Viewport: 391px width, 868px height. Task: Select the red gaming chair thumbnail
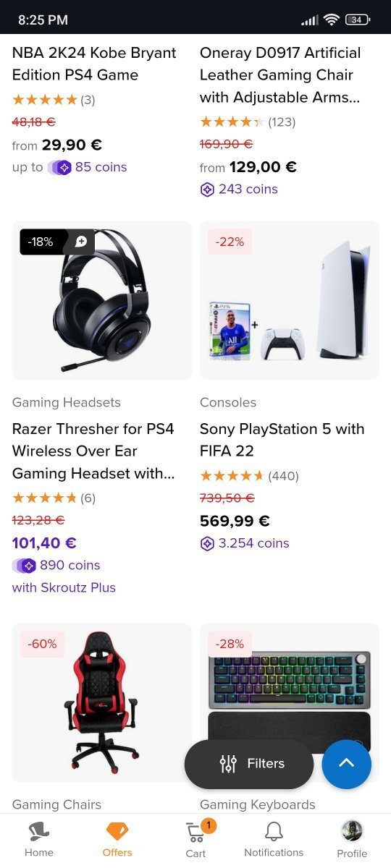[x=102, y=702]
